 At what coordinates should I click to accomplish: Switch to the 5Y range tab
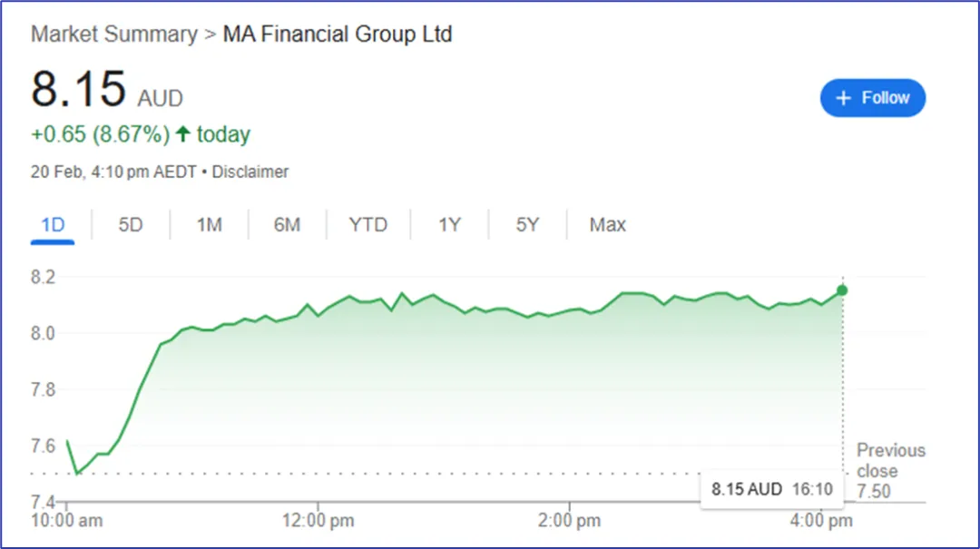click(527, 225)
